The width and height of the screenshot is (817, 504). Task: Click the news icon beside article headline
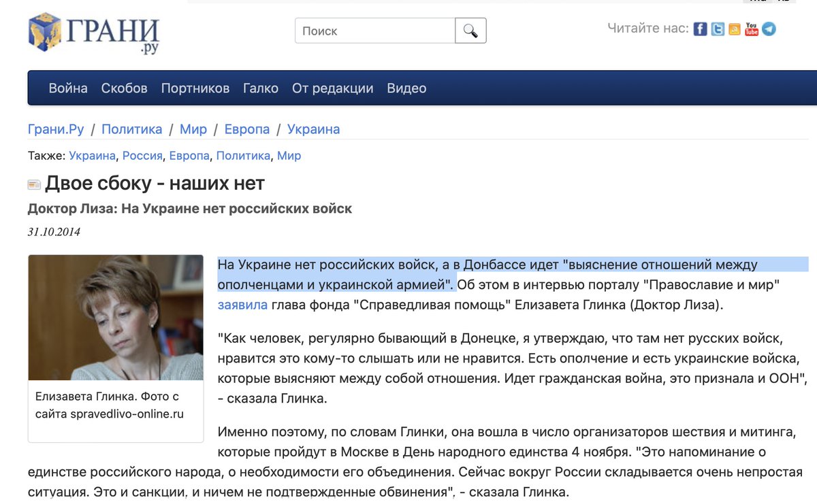(x=34, y=184)
